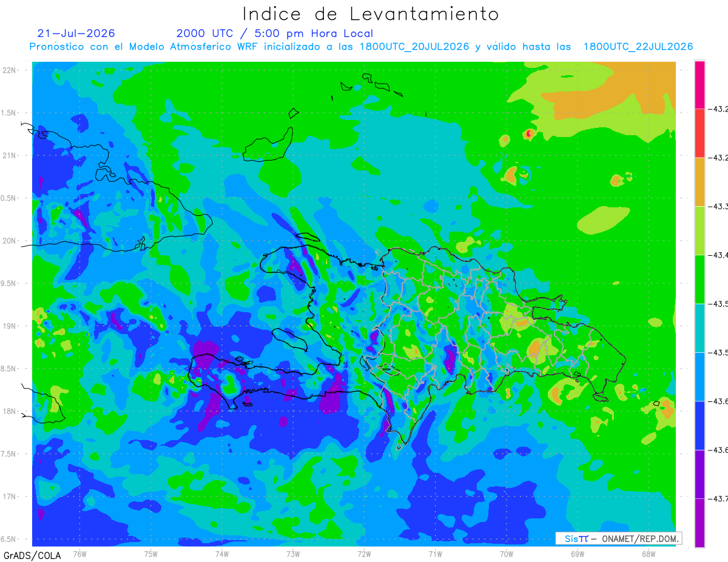
Task: Click the bottom purple legend swatch below -43.7
Action: 699,523
